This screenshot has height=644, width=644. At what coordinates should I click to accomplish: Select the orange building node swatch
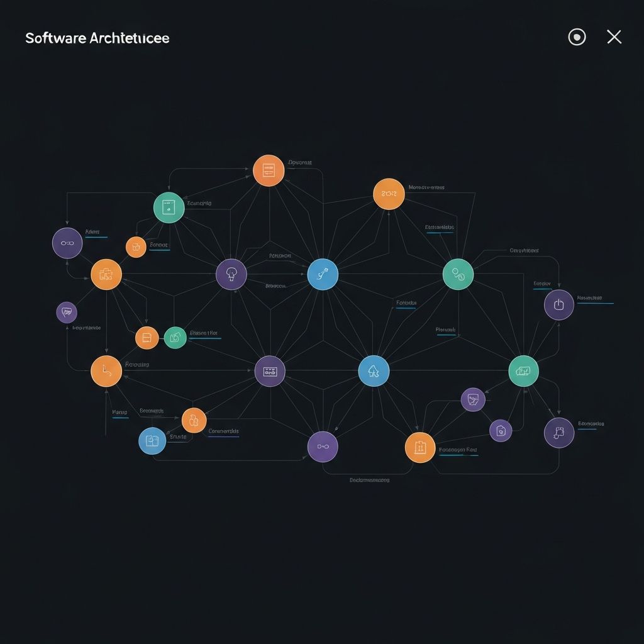coord(420,448)
